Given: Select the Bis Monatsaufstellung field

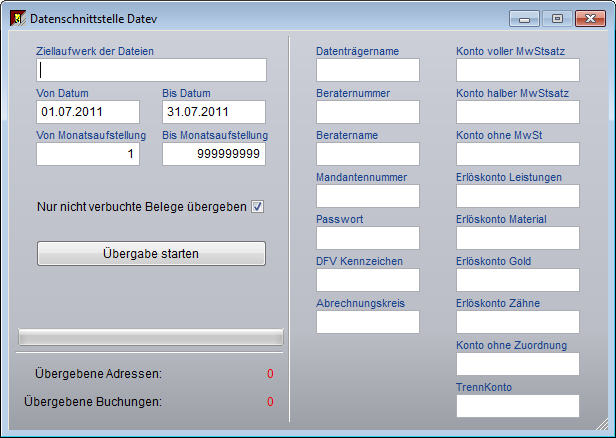Looking at the screenshot, I should pos(214,154).
